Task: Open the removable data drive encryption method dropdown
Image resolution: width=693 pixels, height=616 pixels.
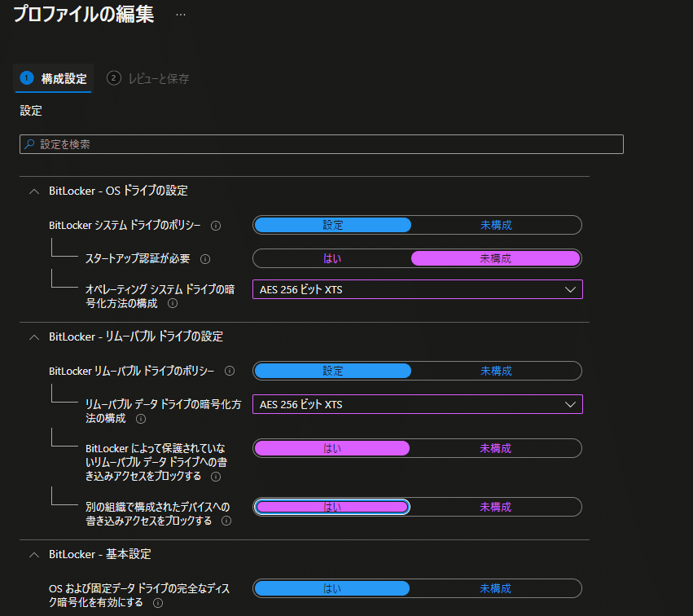Action: point(417,405)
